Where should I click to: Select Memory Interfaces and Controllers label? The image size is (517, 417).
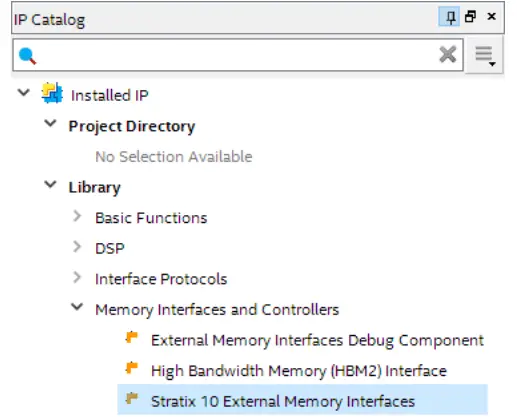pos(217,310)
